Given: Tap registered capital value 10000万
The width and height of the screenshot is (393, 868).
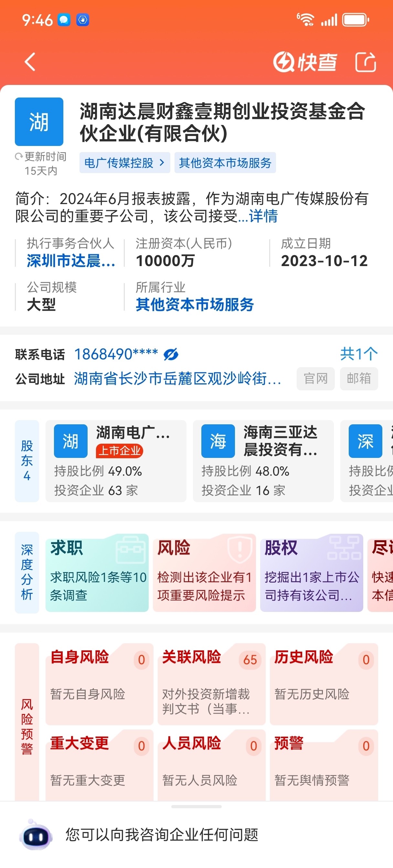Looking at the screenshot, I should (x=165, y=261).
